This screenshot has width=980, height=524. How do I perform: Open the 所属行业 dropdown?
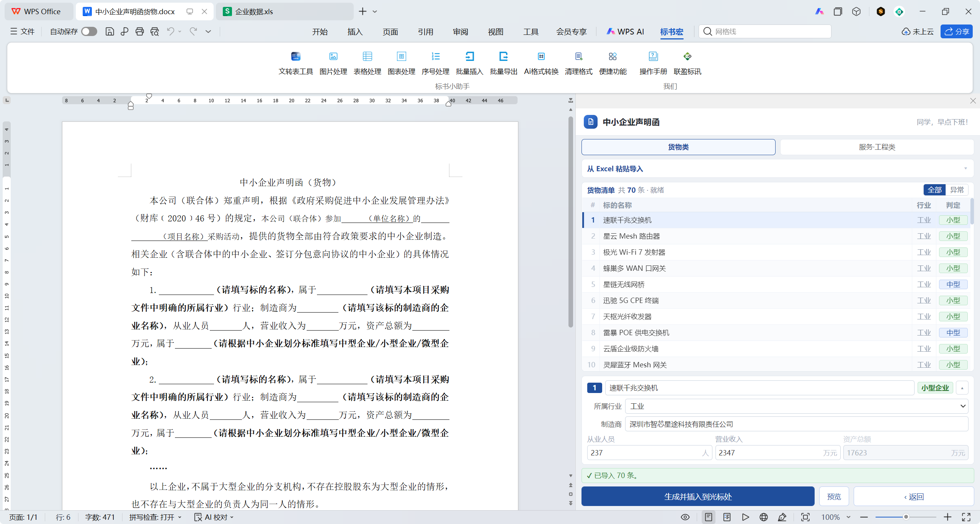[x=796, y=406]
